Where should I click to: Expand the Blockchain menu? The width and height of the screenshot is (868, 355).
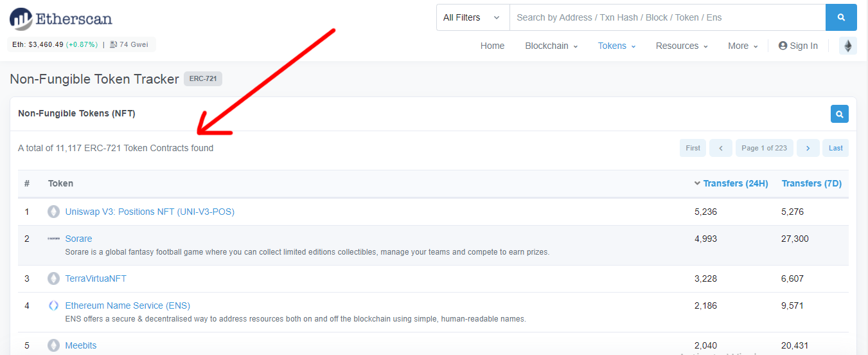(x=551, y=46)
